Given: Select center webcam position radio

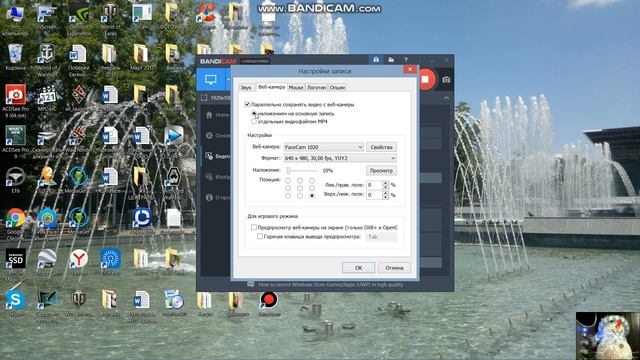Looking at the screenshot, I should [x=300, y=188].
